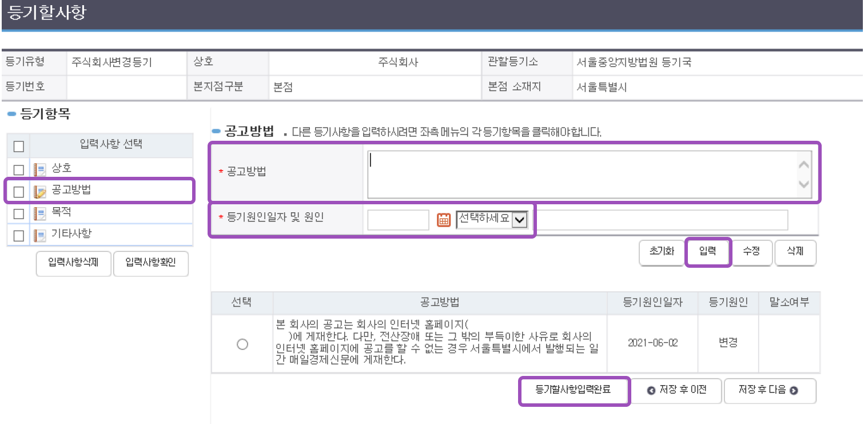Enable the 목적 checkbox

pyautogui.click(x=18, y=212)
